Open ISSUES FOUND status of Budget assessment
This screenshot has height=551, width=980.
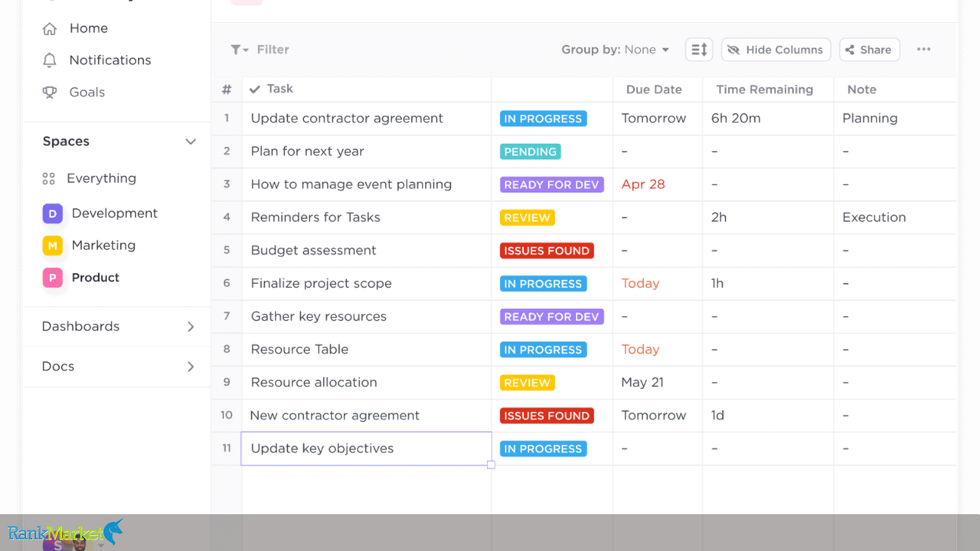point(547,250)
